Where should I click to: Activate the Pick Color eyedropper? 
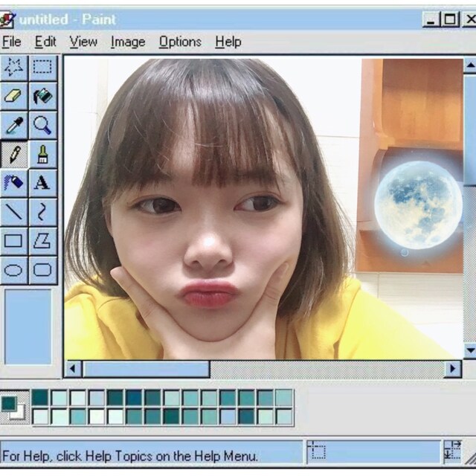point(14,125)
